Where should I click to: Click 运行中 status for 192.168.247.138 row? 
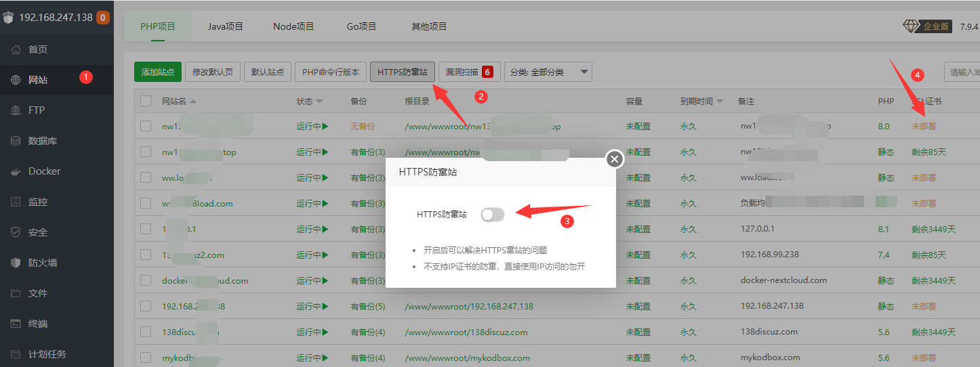312,306
